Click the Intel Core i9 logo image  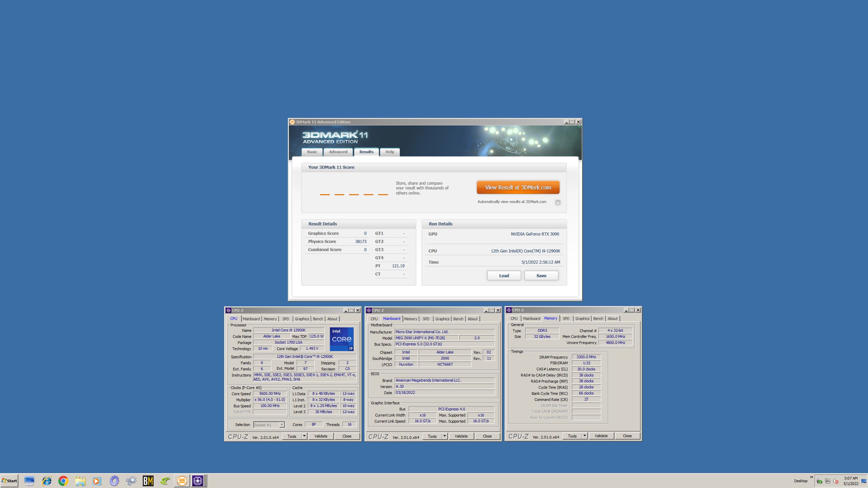(342, 339)
